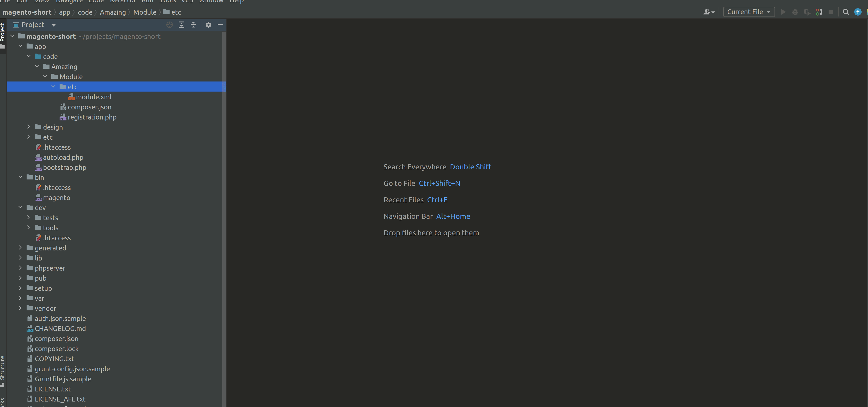Select the module.xml file

click(94, 97)
